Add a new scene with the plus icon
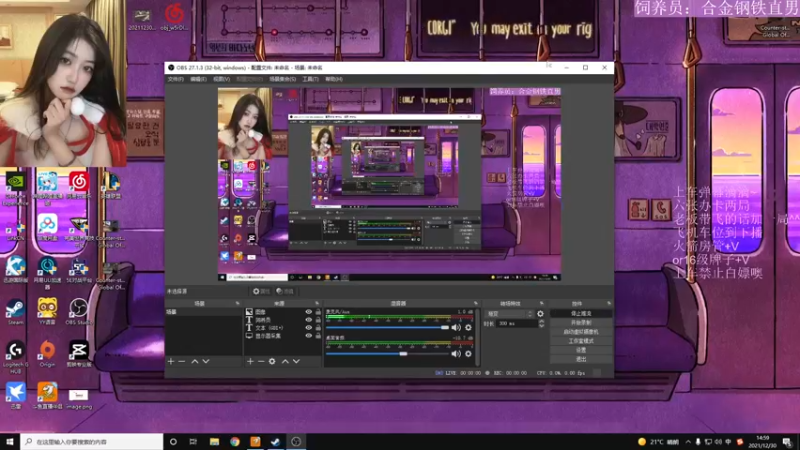The height and width of the screenshot is (450, 800). click(171, 361)
